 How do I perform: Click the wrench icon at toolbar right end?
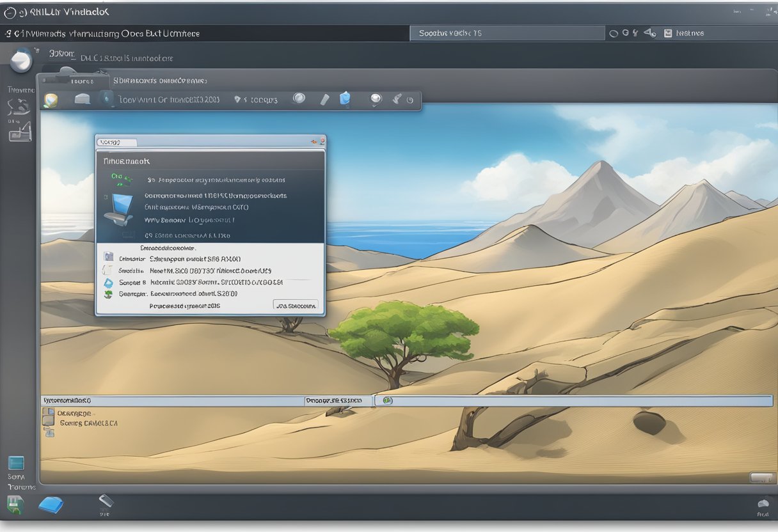397,98
